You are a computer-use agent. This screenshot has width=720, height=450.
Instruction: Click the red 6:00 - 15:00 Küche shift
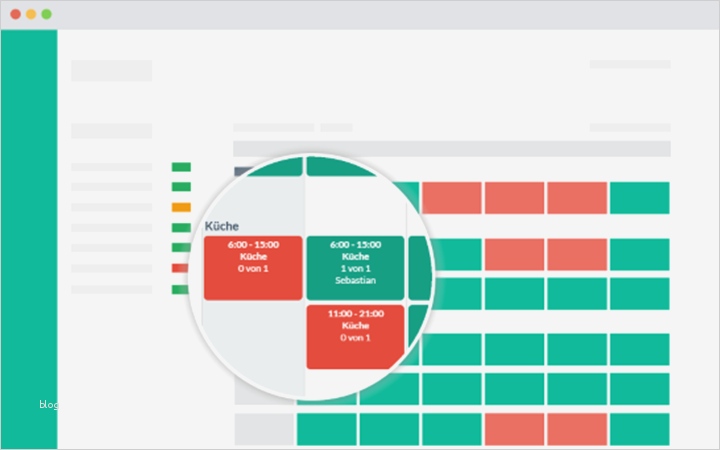253,268
